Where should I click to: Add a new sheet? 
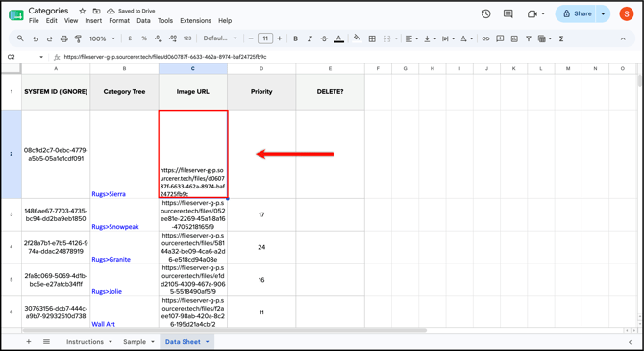coord(28,342)
